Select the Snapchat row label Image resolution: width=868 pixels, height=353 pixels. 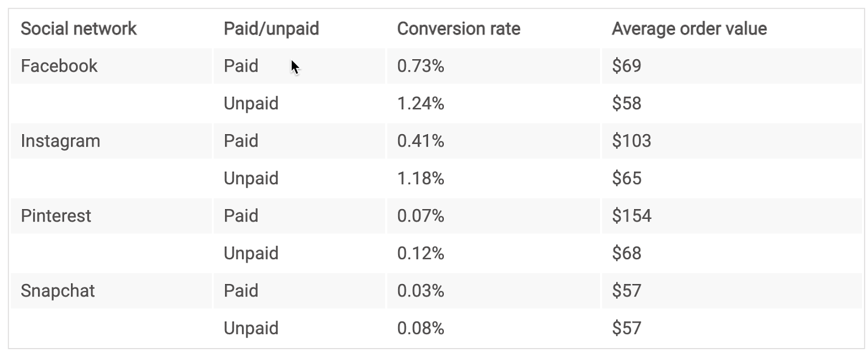58,291
